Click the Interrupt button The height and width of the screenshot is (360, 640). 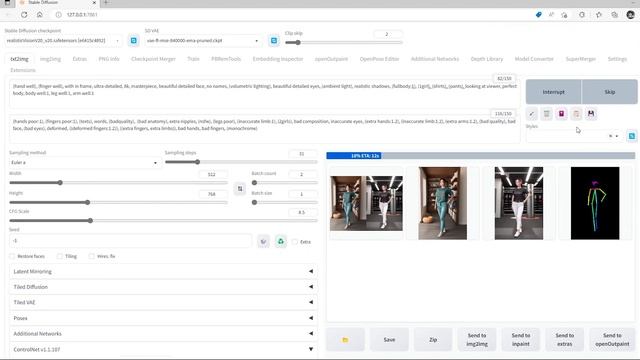[x=553, y=92]
